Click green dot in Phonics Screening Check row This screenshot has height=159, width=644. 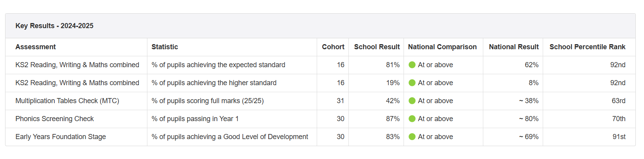(412, 119)
